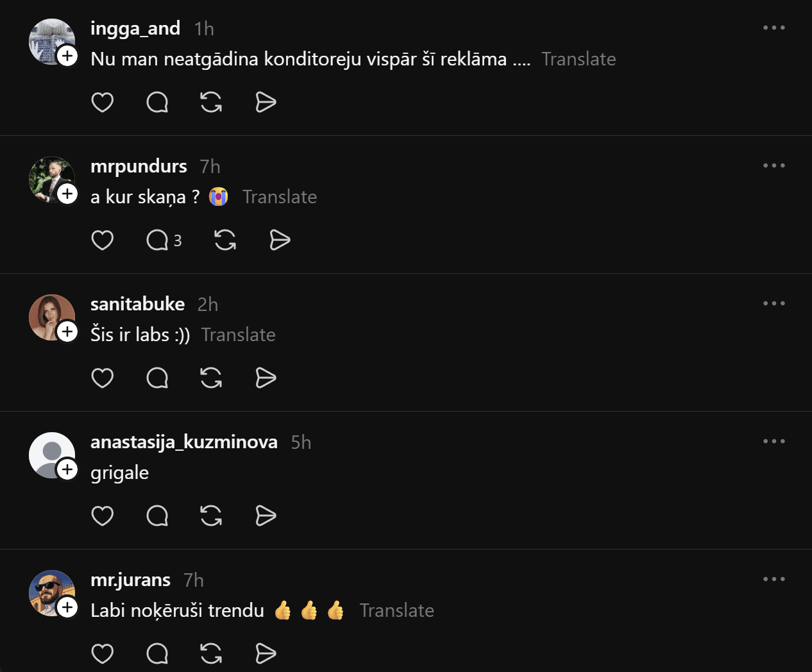Share mrpundurs' comment via send icon
812x672 pixels.
pos(280,240)
